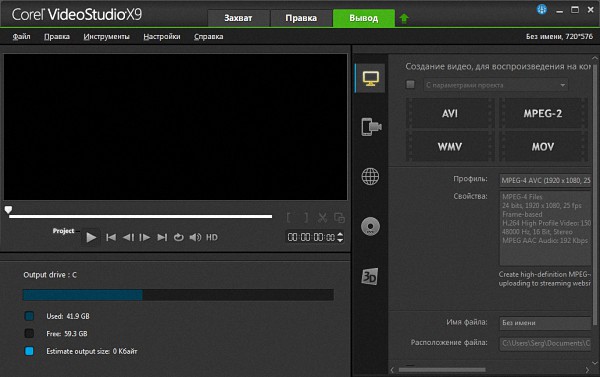Toggle HD preview mode
This screenshot has height=377, width=600.
(x=212, y=237)
